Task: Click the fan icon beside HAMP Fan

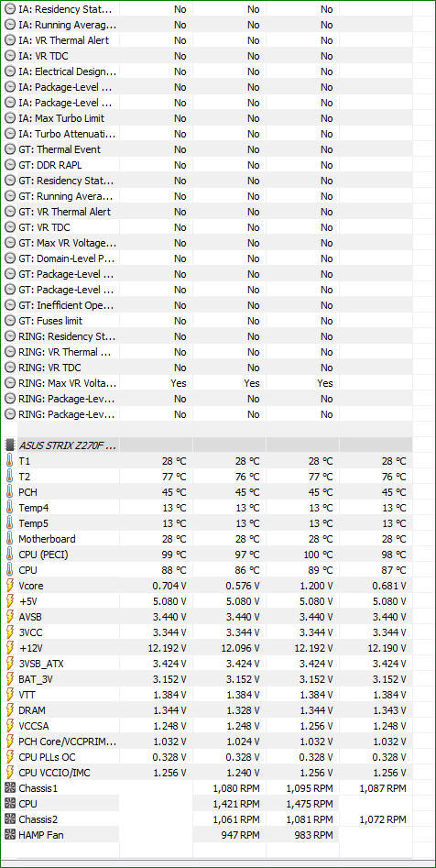Action: [9, 834]
